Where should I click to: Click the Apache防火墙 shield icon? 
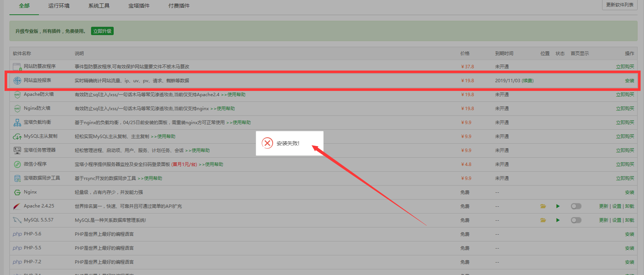click(17, 95)
